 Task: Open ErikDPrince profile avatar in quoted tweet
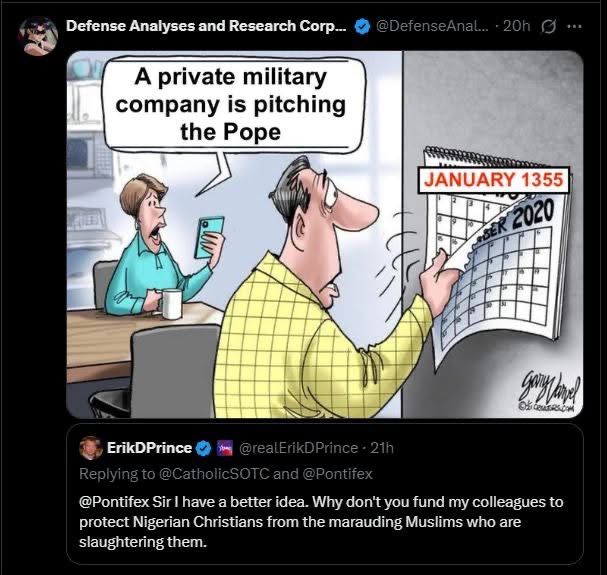(91, 448)
